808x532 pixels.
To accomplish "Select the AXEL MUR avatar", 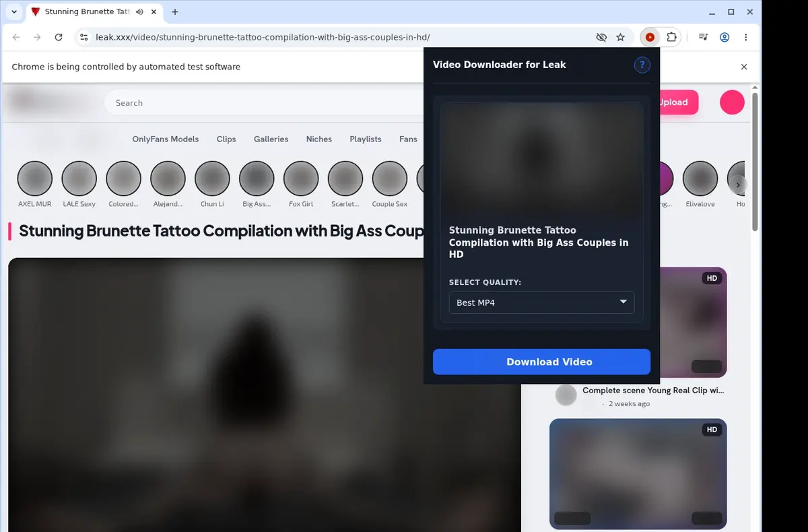I will click(35, 179).
